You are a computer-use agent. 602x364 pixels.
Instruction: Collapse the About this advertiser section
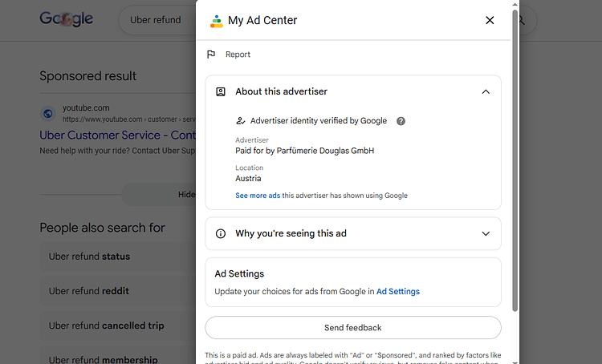pos(486,91)
